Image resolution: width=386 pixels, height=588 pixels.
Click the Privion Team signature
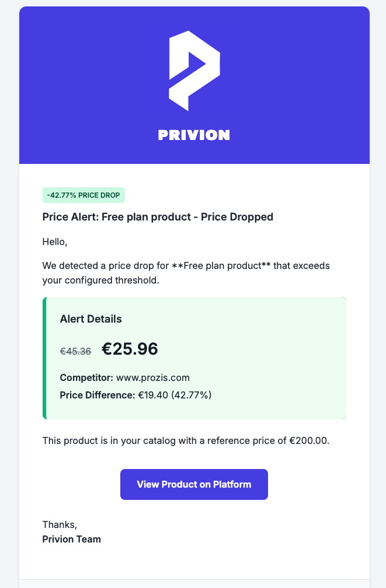pyautogui.click(x=71, y=539)
